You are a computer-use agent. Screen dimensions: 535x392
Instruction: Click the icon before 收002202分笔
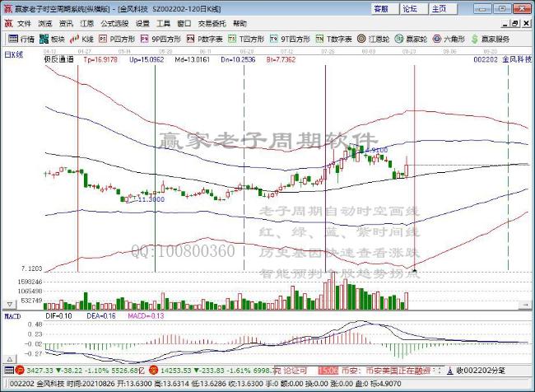(x=450, y=371)
